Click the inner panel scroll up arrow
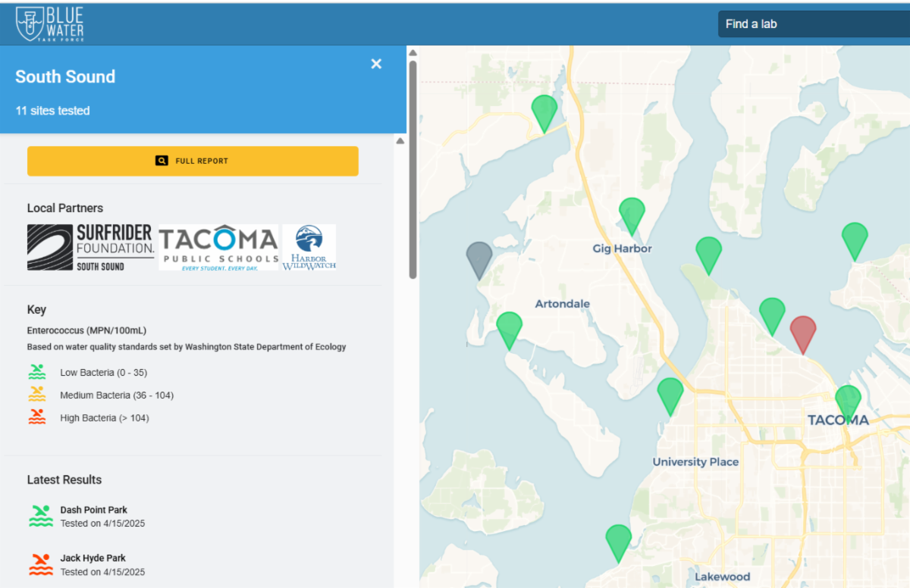 tap(400, 141)
